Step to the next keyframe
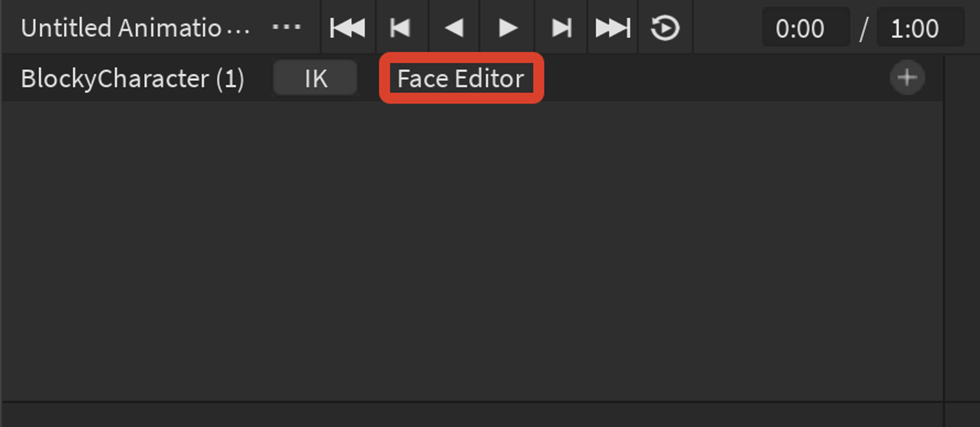Viewport: 980px width, 427px height. pyautogui.click(x=561, y=28)
